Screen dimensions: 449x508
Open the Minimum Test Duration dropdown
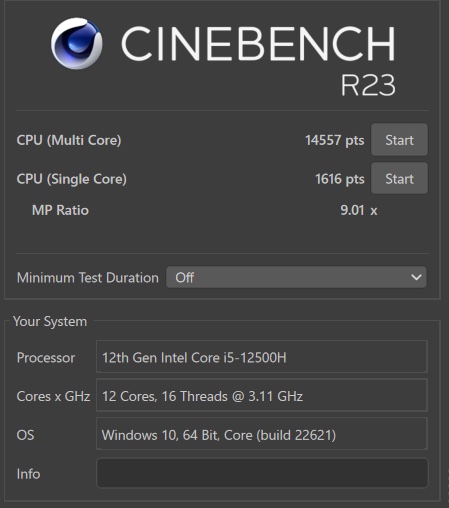click(x=296, y=277)
